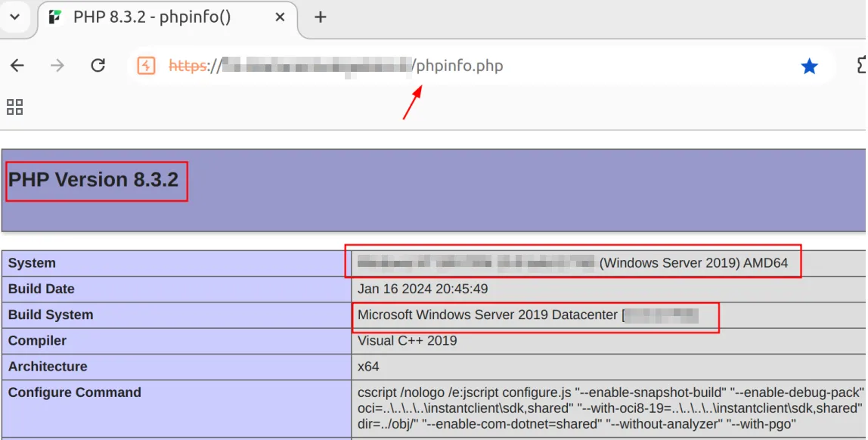Toggle the blue bookmark star
This screenshot has height=440, width=868.
click(x=809, y=66)
